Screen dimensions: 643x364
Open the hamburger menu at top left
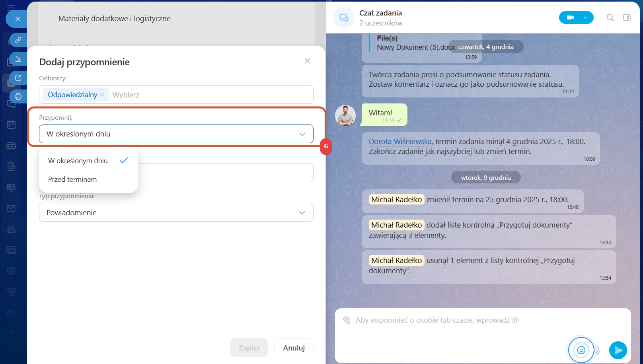(x=11, y=7)
